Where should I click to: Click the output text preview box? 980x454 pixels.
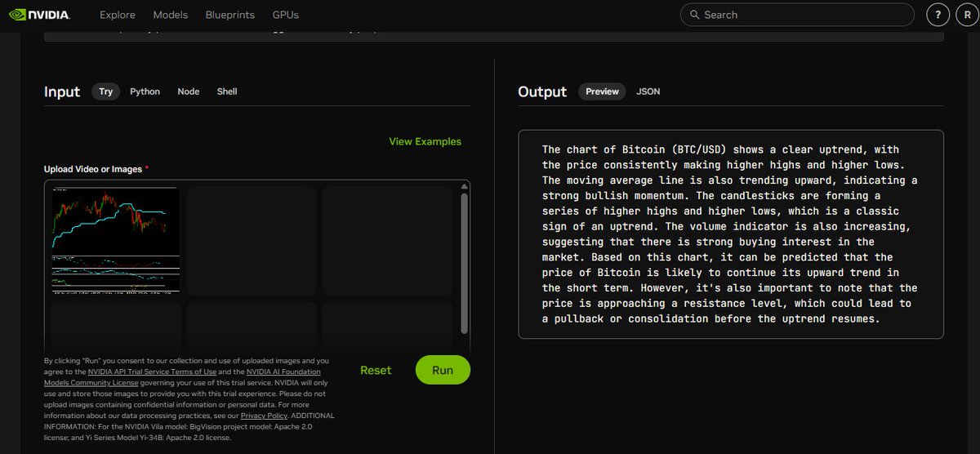[731, 234]
